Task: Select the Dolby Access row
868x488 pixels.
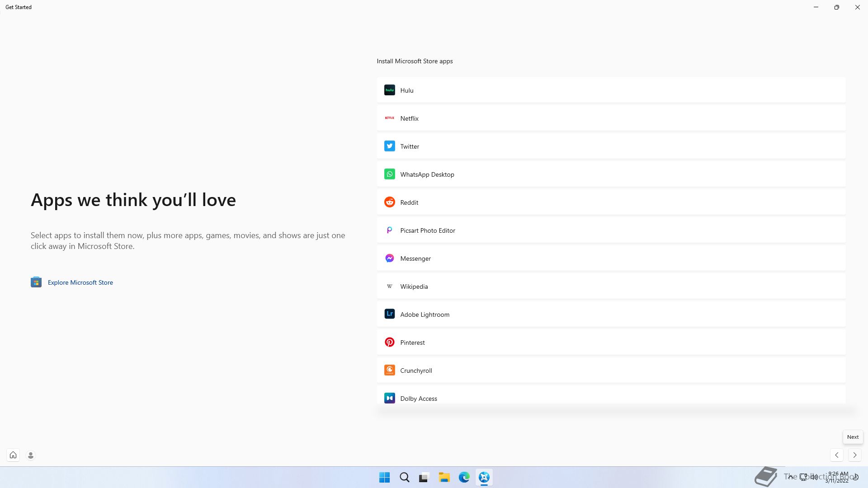Action: tap(611, 394)
